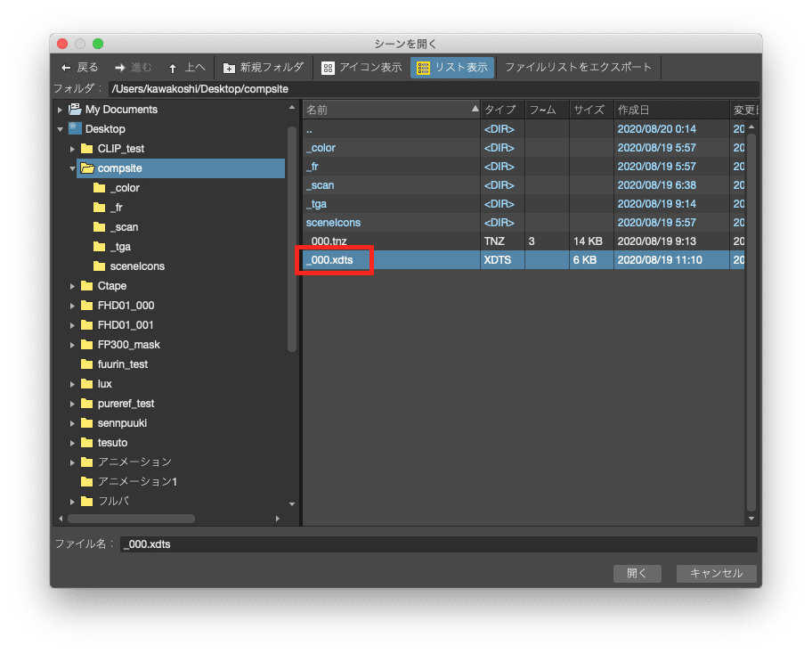
Task: Collapse the Desktop folder in the tree
Action: tap(60, 128)
